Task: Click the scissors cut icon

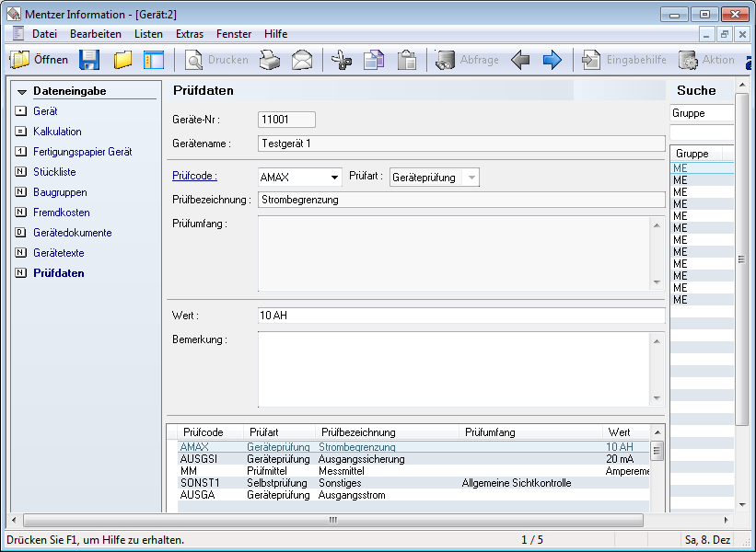Action: tap(342, 60)
